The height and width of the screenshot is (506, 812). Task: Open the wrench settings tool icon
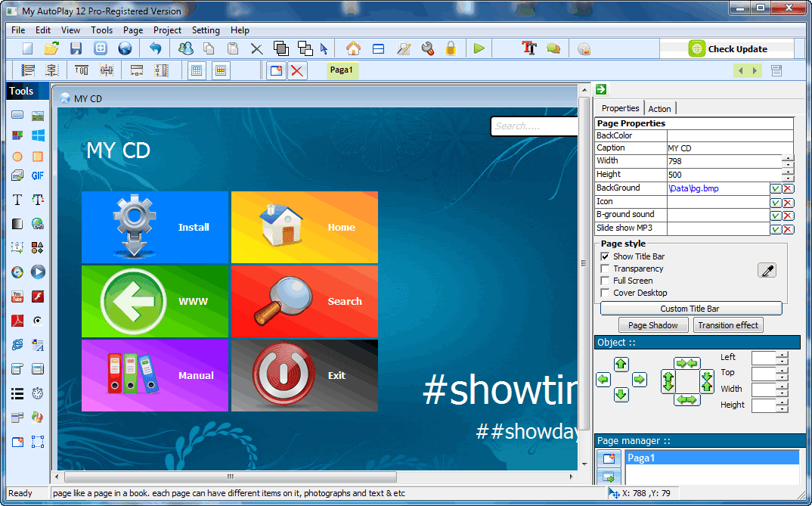point(427,48)
